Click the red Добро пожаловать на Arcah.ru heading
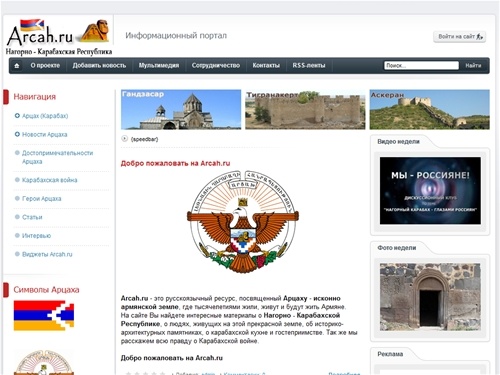This screenshot has width=500, height=375. (x=175, y=163)
